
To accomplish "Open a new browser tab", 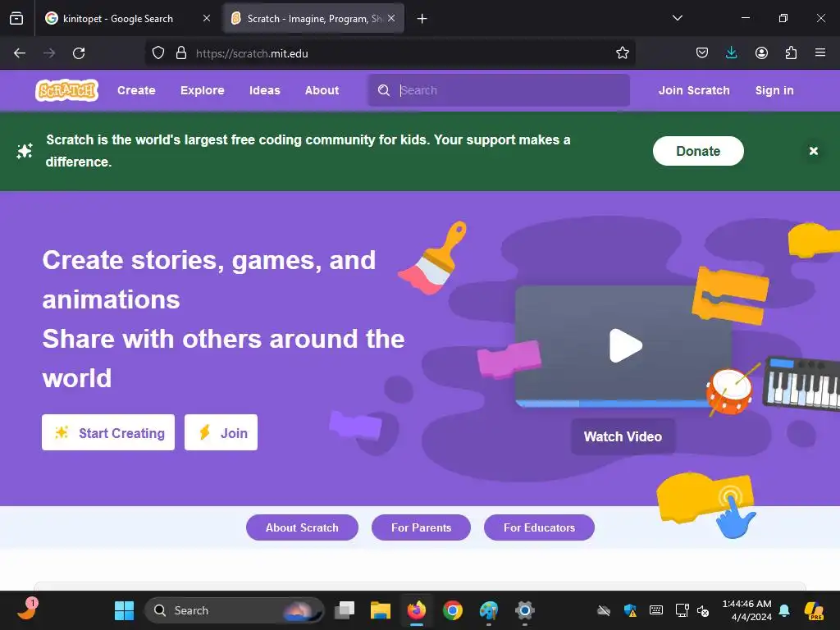I will pos(422,19).
